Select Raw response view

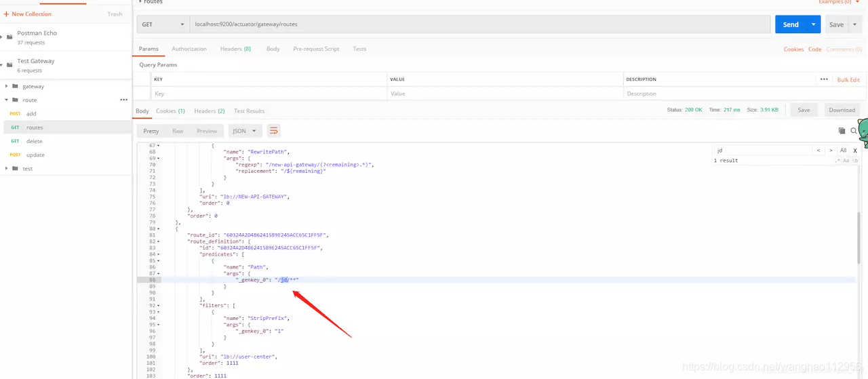[x=178, y=131]
